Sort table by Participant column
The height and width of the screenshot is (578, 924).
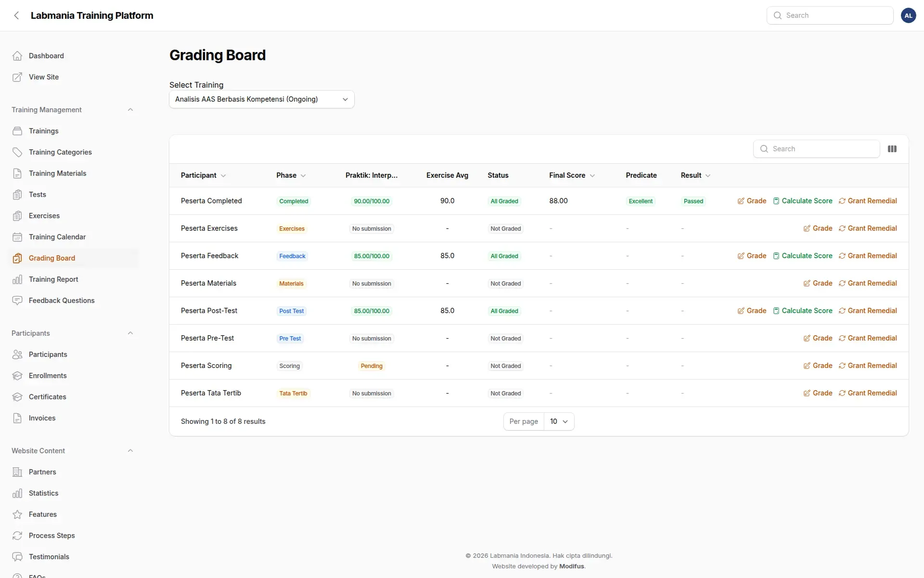[x=203, y=175]
